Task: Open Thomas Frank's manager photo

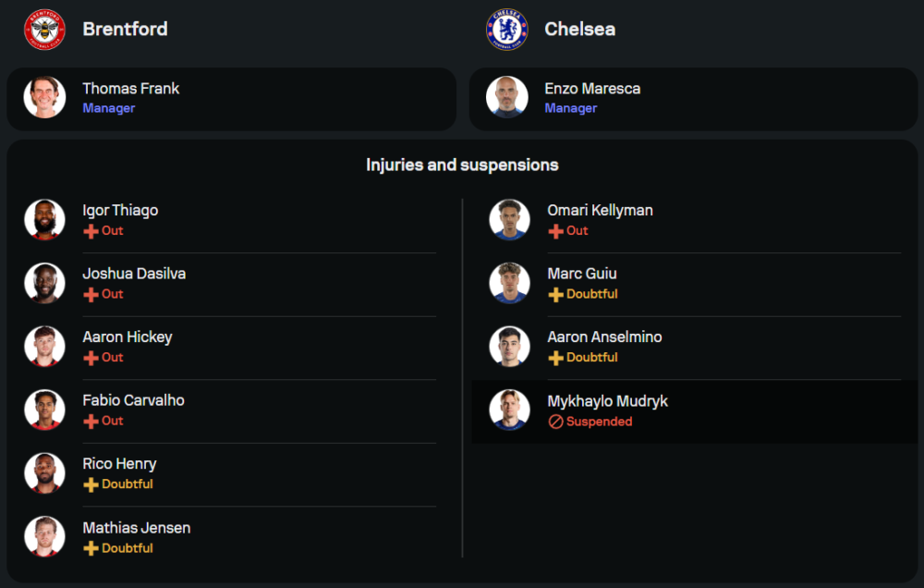Action: tap(44, 97)
